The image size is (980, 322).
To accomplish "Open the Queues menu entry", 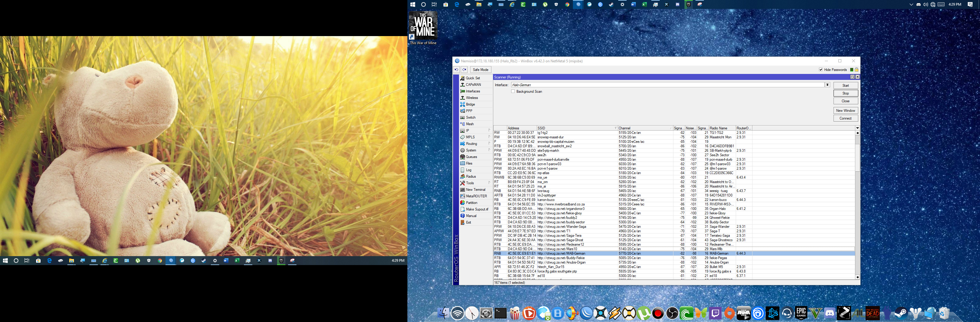I will (x=471, y=157).
